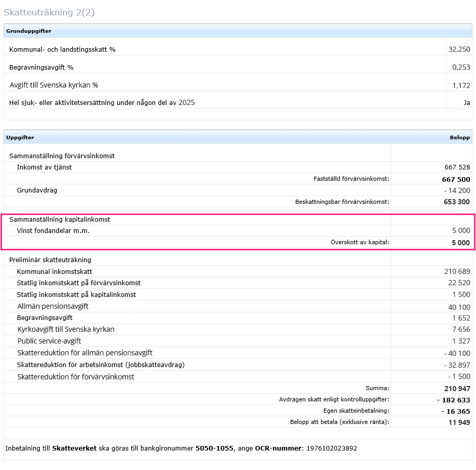
Task: Select the Uppgifter table header
Action: [x=20, y=138]
